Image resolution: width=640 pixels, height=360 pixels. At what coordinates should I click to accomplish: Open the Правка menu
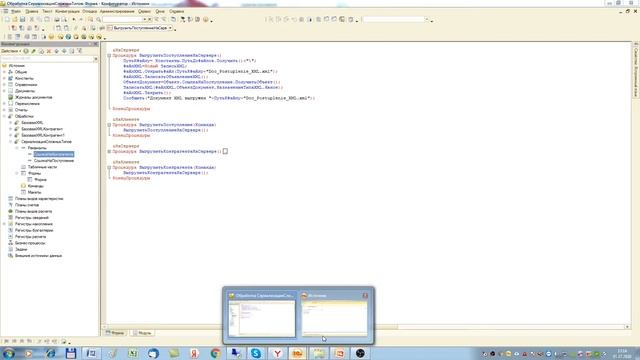coord(31,11)
